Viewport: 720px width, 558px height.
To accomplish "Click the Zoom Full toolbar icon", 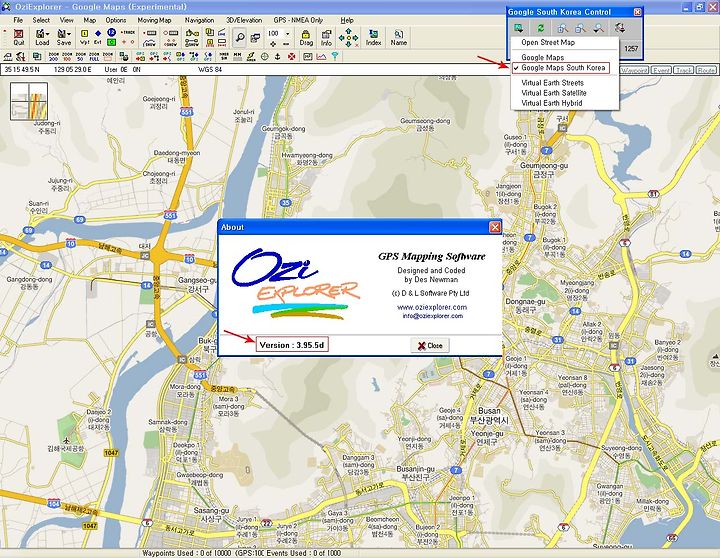I will 94,56.
